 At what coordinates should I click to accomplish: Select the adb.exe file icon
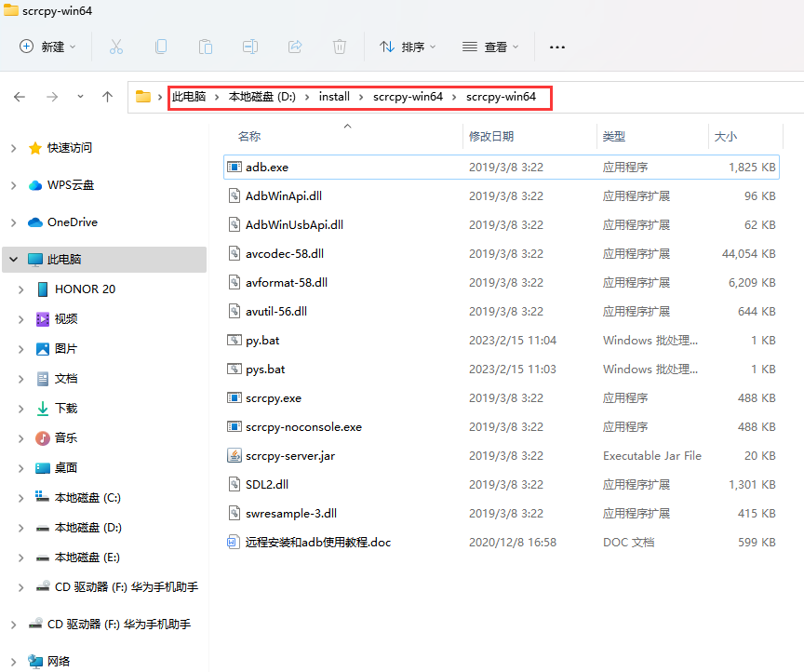point(234,168)
